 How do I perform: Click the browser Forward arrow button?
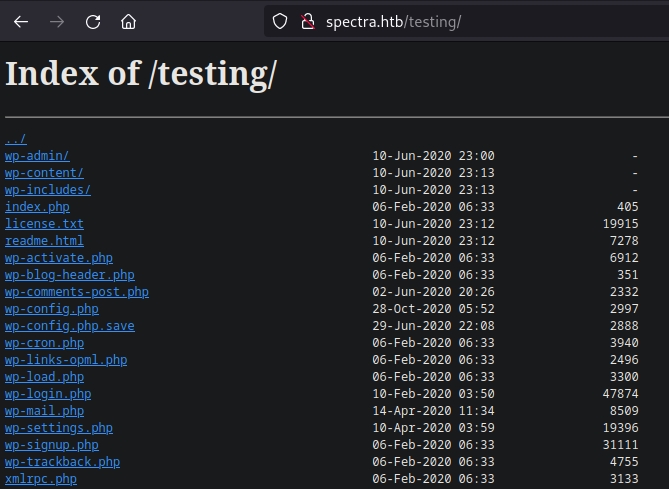click(57, 21)
